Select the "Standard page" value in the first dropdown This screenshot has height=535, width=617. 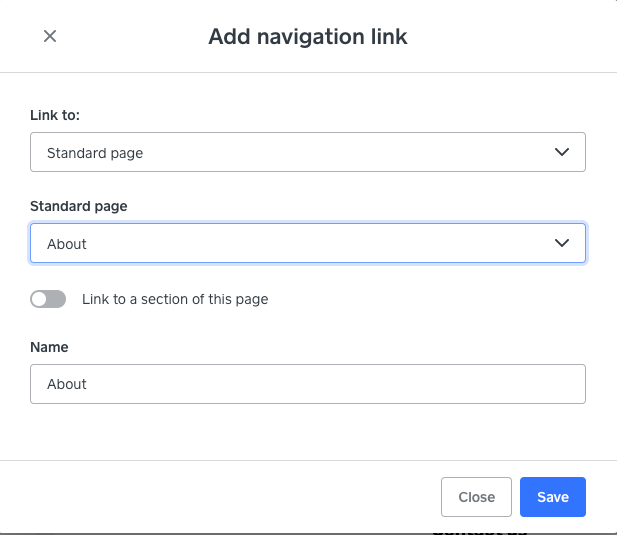[x=95, y=153]
